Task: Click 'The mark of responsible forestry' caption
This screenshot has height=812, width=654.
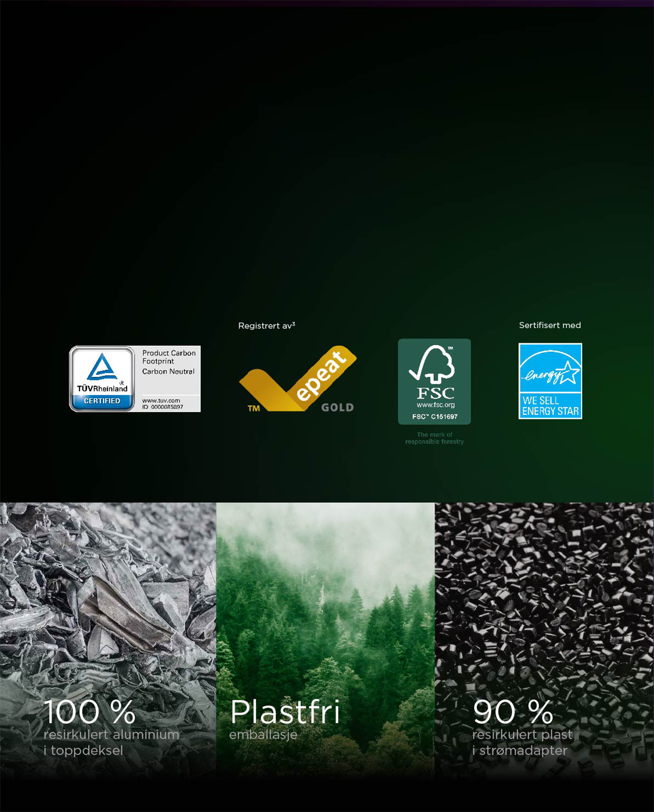Action: pyautogui.click(x=434, y=438)
